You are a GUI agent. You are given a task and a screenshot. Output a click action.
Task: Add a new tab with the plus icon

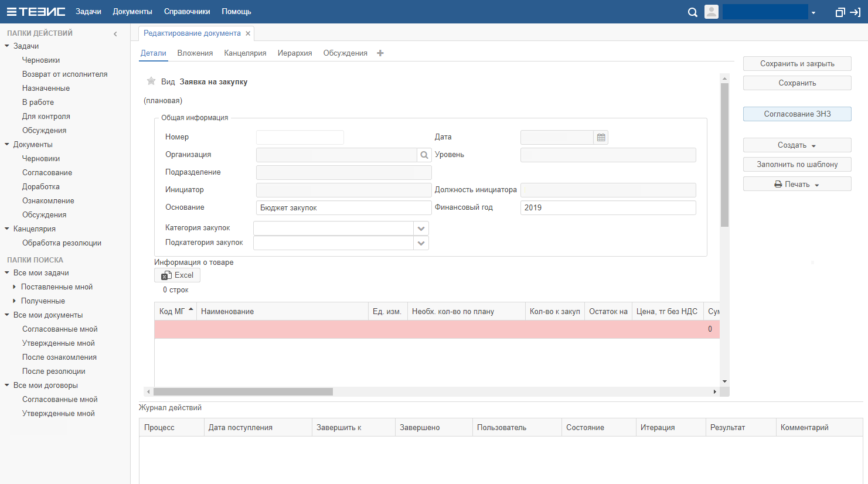point(380,53)
